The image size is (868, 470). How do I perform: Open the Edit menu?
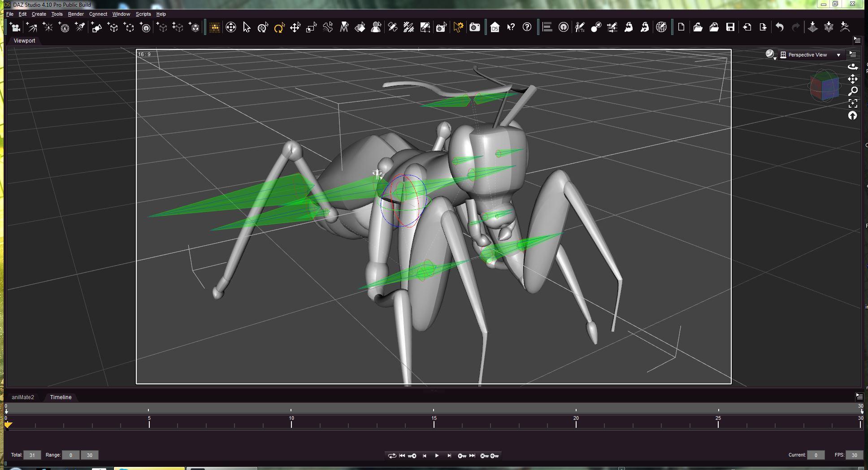(22, 14)
